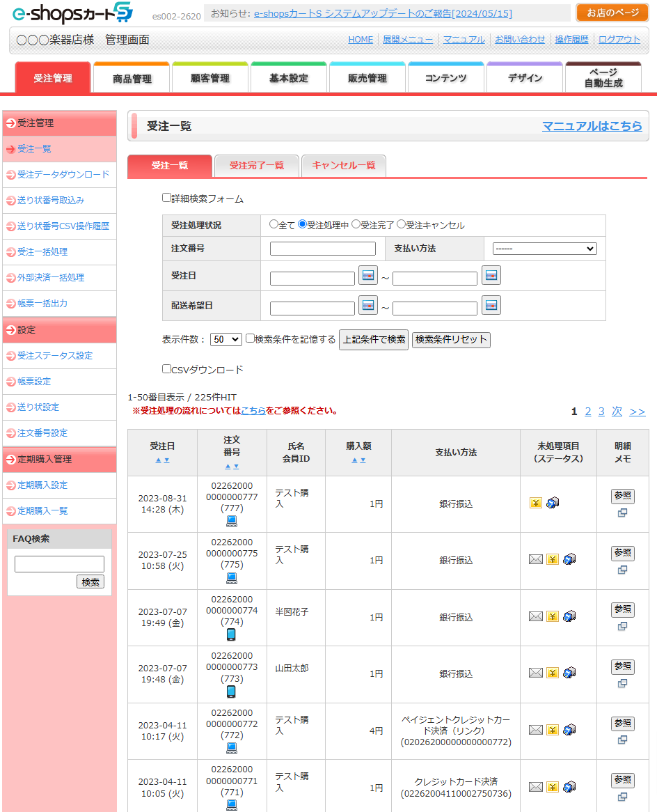Click the orange お店のページ button
The height and width of the screenshot is (812, 657).
pos(612,13)
